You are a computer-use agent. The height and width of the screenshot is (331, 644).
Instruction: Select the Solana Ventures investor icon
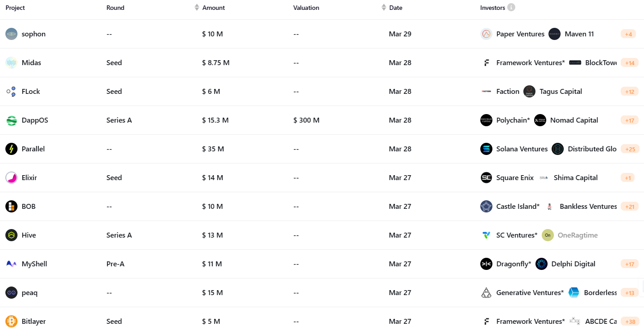click(486, 149)
